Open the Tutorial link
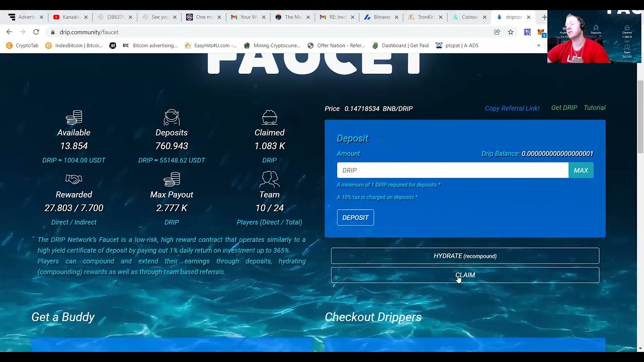This screenshot has width=644, height=362. click(594, 108)
